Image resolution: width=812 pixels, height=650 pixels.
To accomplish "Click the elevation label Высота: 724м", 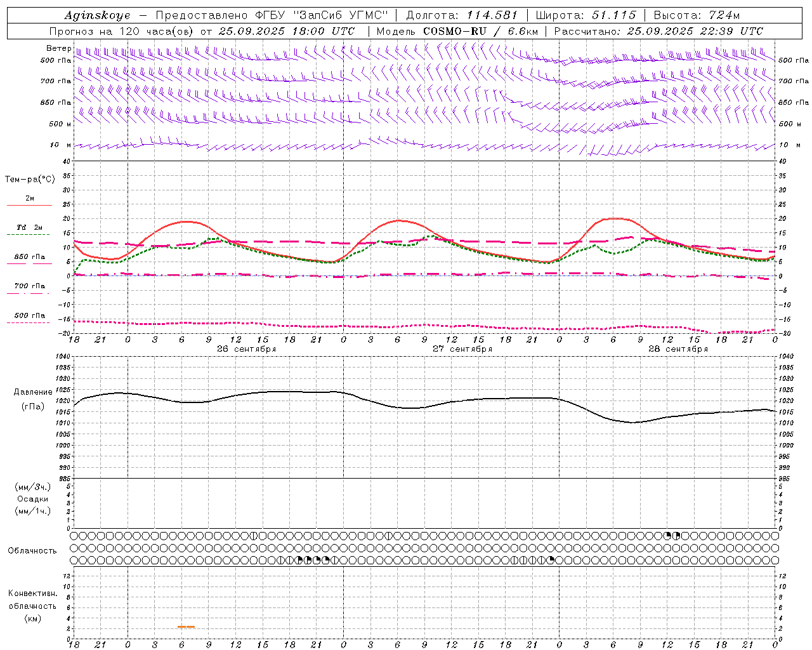I will point(697,15).
